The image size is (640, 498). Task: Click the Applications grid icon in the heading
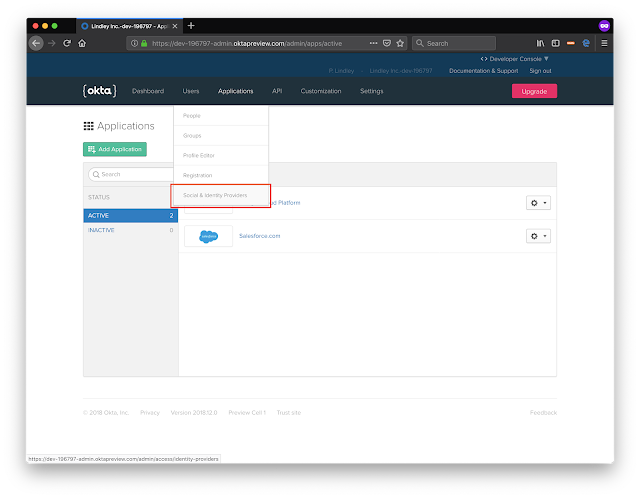click(89, 126)
